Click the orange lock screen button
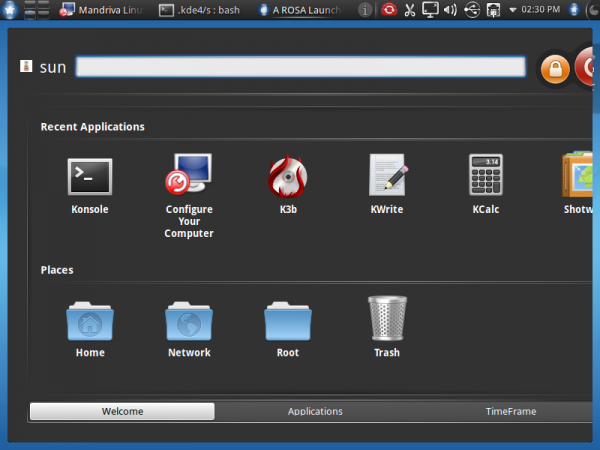 [555, 69]
